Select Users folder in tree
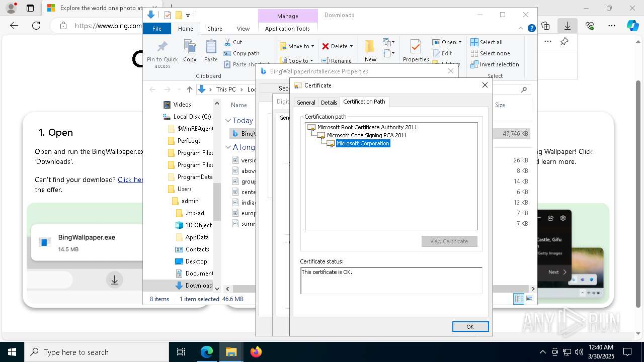 tap(180, 189)
